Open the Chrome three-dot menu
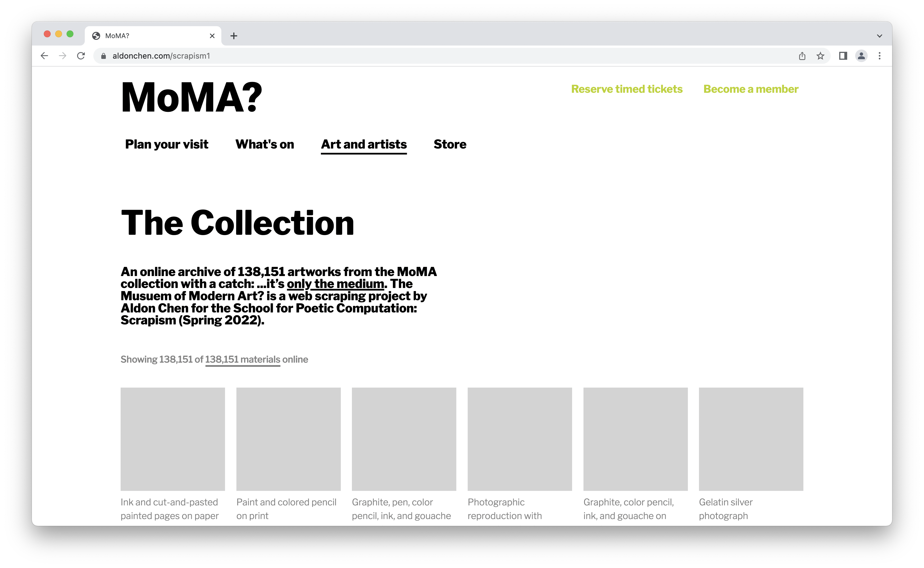This screenshot has width=924, height=568. pyautogui.click(x=879, y=56)
